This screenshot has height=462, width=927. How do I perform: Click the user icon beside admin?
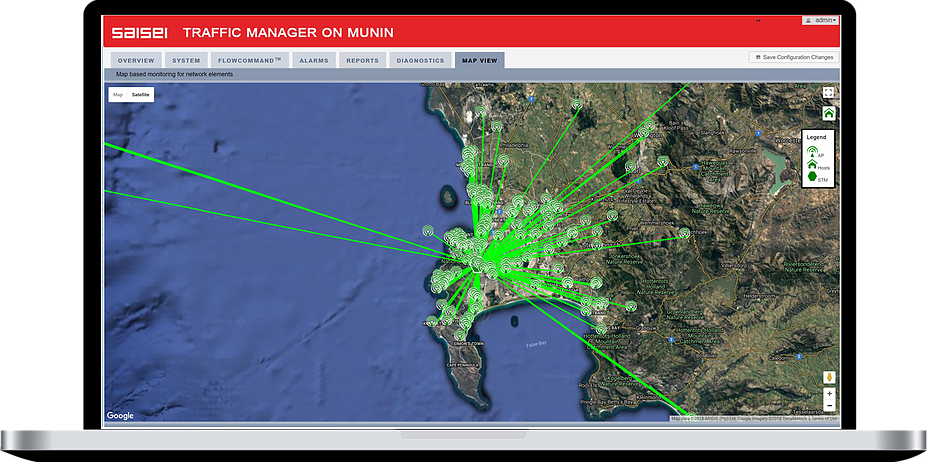(808, 21)
